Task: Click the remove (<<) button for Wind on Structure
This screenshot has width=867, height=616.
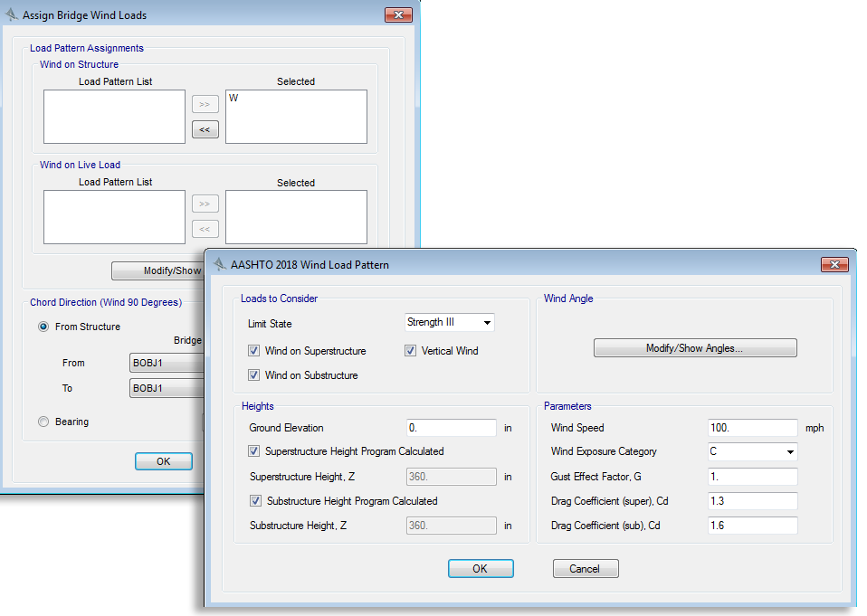Action: point(205,129)
